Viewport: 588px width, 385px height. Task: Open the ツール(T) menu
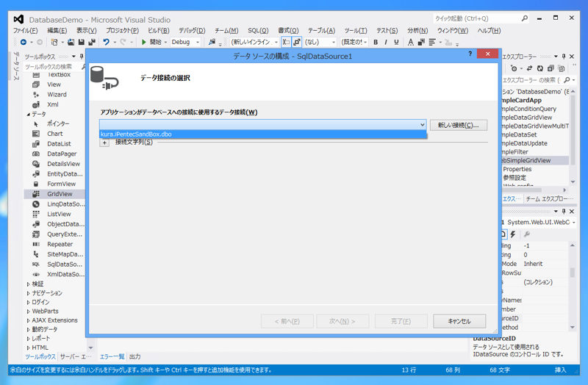(356, 31)
